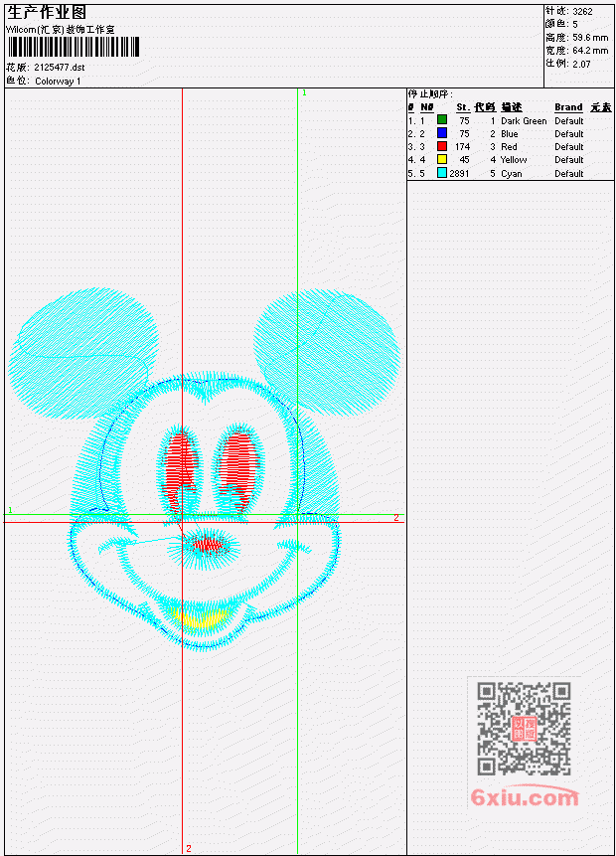Screen dimensions: 616x856
Task: Click the Dark Green color swatch
Action: (x=442, y=119)
